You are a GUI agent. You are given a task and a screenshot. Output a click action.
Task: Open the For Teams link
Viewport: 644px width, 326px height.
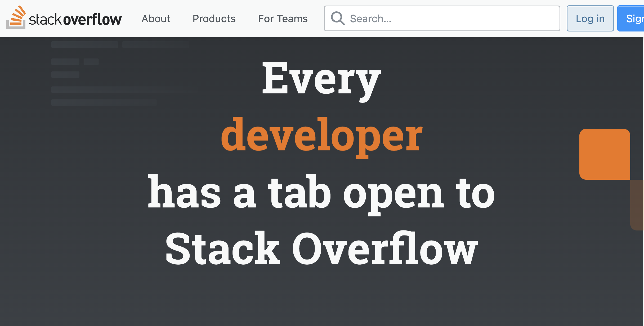coord(283,19)
